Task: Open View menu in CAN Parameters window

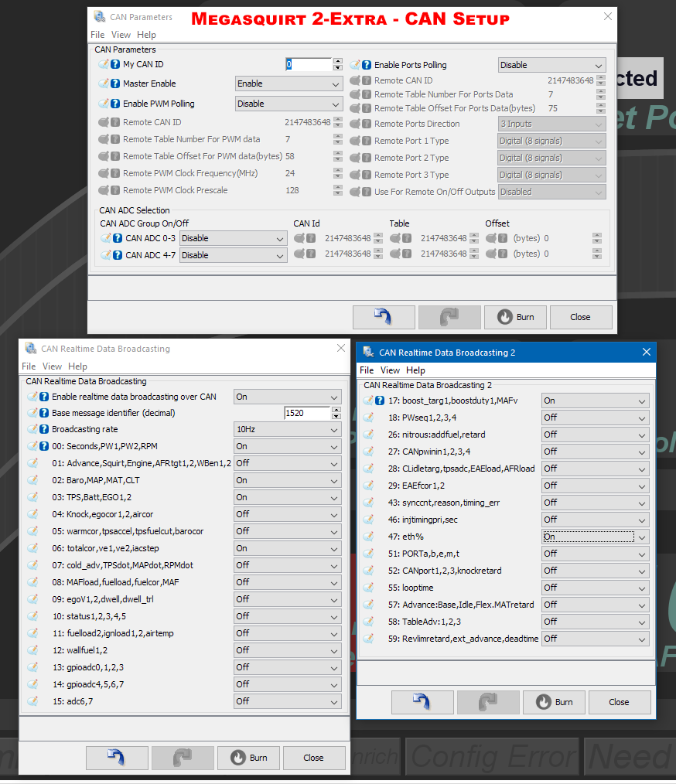Action: point(121,35)
